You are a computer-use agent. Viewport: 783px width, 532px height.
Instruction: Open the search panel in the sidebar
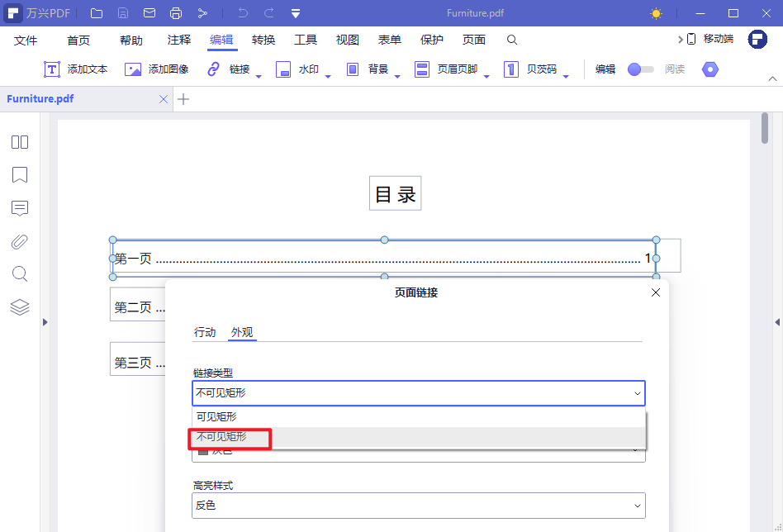click(x=19, y=273)
